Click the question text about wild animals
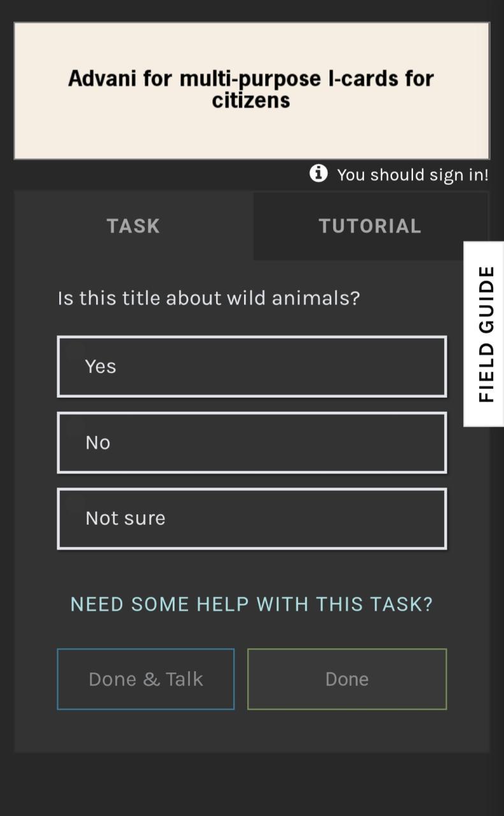This screenshot has height=816, width=504. [209, 298]
